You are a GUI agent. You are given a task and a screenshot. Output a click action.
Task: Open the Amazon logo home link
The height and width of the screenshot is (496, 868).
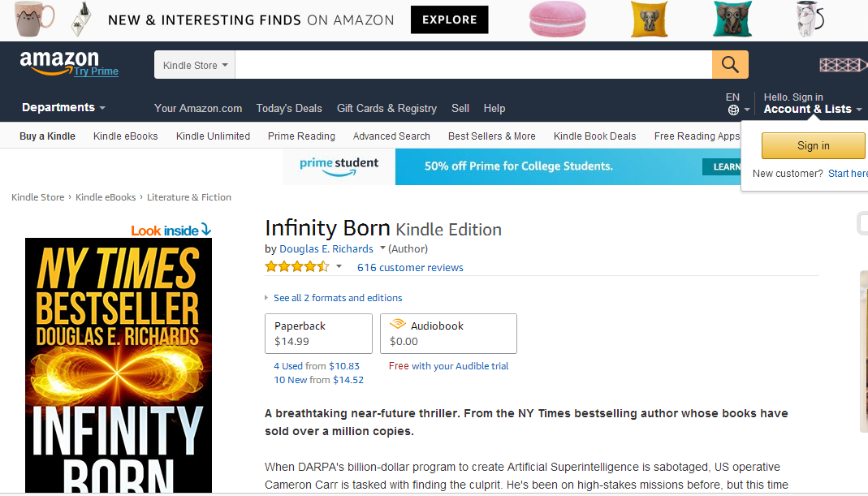pyautogui.click(x=60, y=62)
